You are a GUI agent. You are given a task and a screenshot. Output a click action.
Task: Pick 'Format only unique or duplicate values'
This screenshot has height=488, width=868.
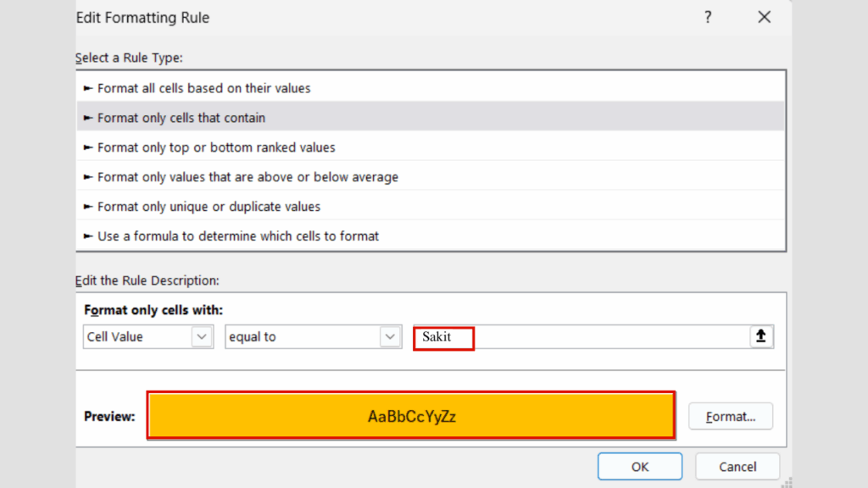tap(209, 207)
